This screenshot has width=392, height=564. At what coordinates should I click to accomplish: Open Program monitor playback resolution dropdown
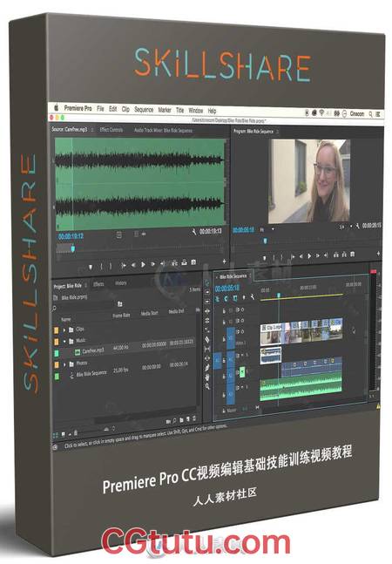pyautogui.click(x=346, y=227)
